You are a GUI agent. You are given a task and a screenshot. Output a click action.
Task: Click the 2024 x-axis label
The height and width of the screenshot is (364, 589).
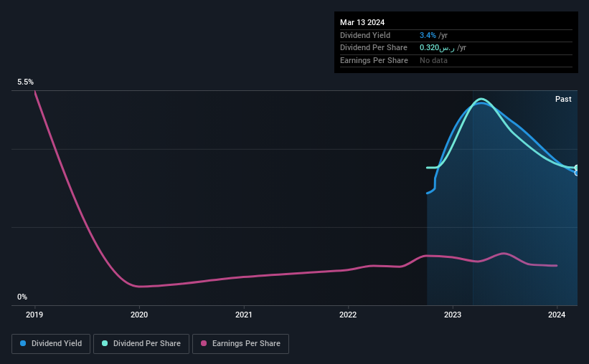(557, 315)
